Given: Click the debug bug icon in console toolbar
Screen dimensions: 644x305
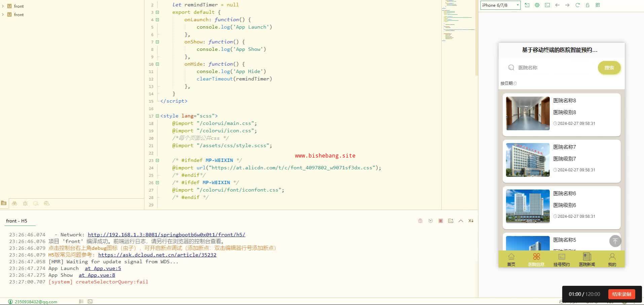Looking at the screenshot, I should click(420, 221).
